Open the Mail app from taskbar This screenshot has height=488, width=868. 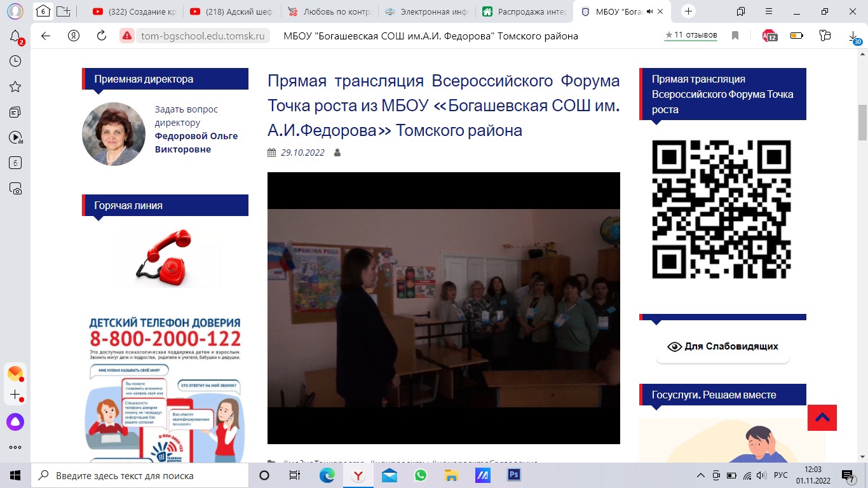tap(389, 475)
